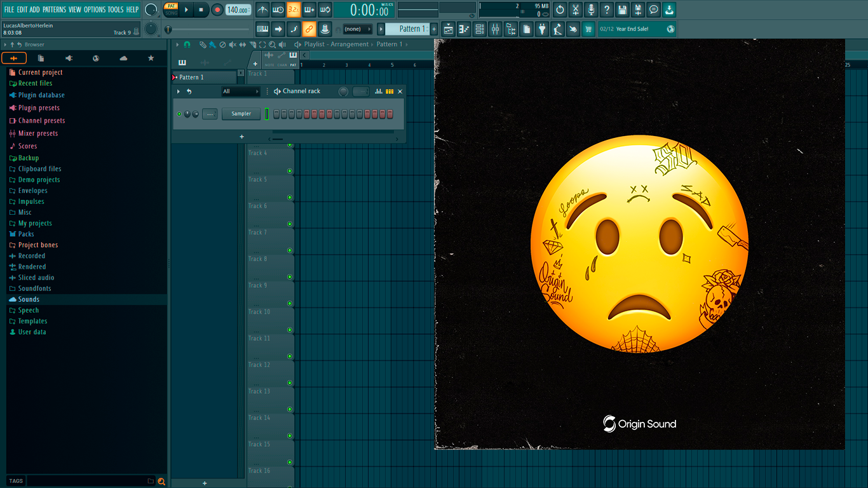Toggle recording with the record button
Screen dimensions: 868x488
click(217, 10)
